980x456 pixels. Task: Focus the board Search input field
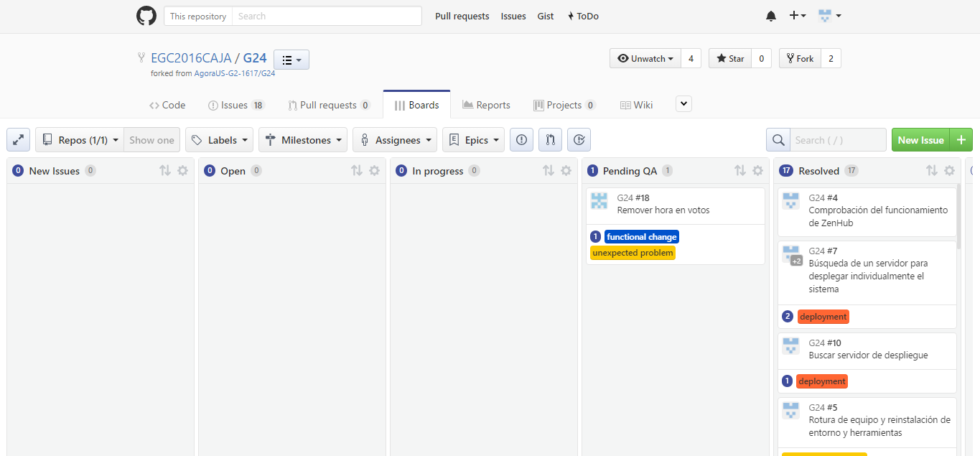coord(838,140)
